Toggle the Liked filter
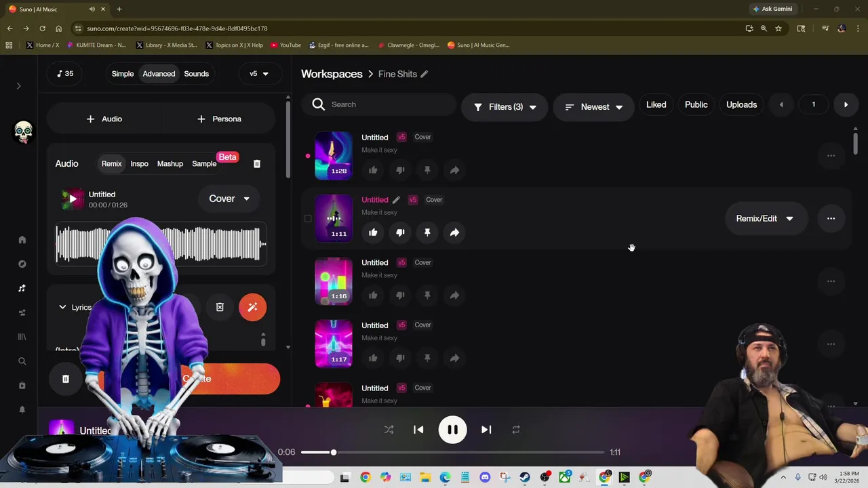Screen dimensions: 868x488 point(656,105)
